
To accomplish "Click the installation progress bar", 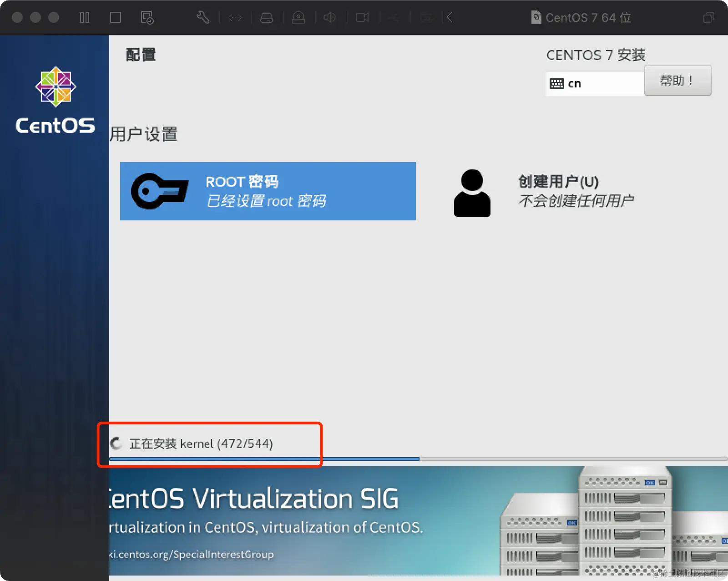I will click(419, 459).
